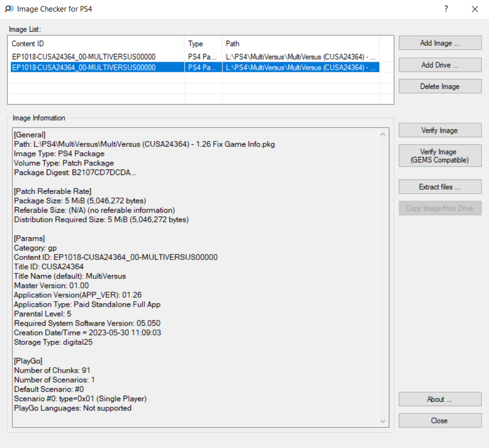Open the About dialog
This screenshot has width=489, height=448.
coord(440,399)
